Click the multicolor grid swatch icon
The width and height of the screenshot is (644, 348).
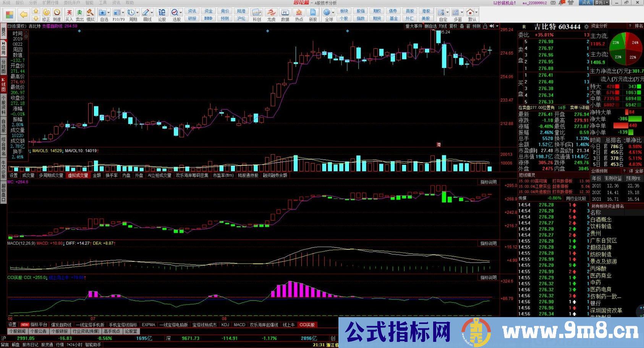click(10, 15)
